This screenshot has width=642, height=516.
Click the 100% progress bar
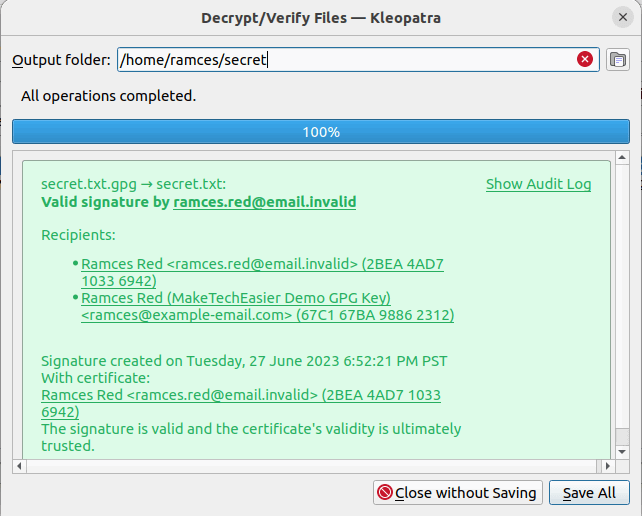click(x=320, y=132)
